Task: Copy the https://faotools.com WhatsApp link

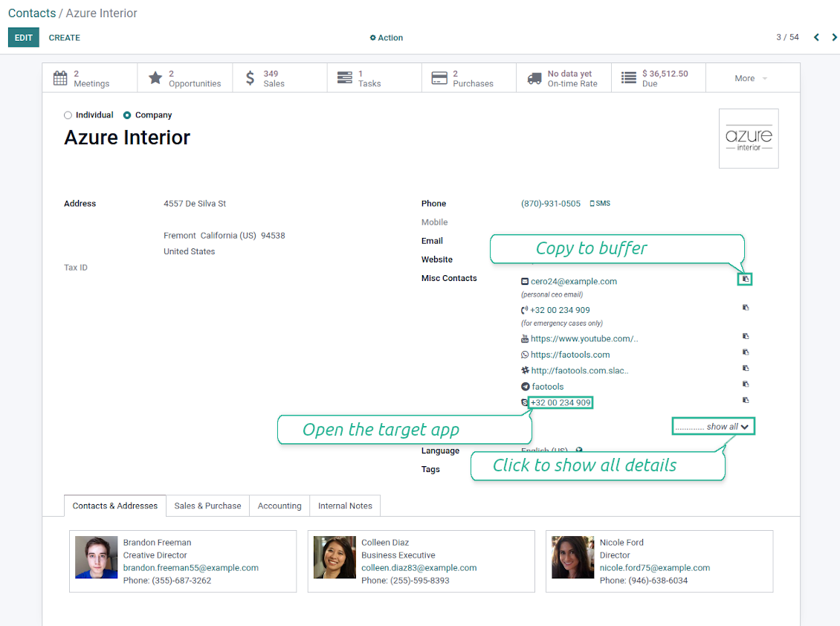Action: click(745, 352)
